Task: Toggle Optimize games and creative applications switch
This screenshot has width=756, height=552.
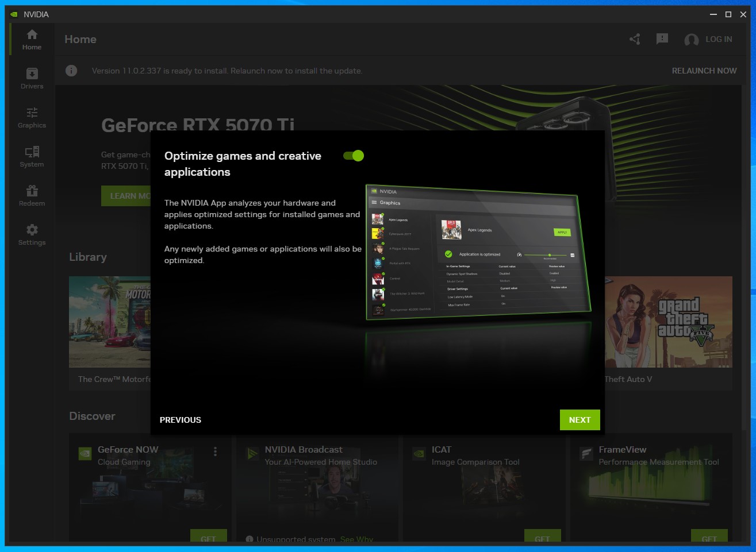Action: 354,156
